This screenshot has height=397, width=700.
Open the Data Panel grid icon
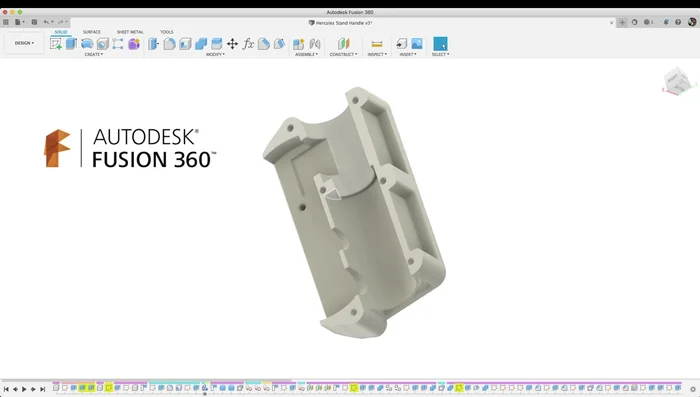6,22
